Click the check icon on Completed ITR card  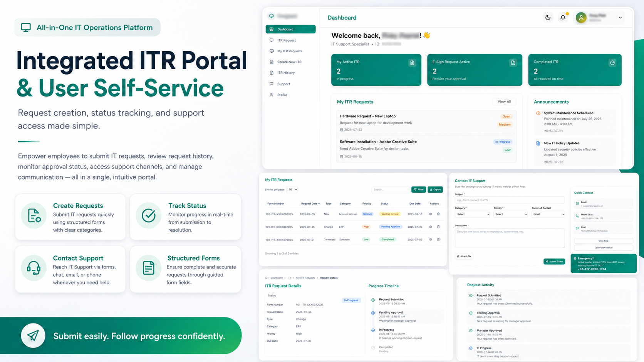[x=612, y=63]
